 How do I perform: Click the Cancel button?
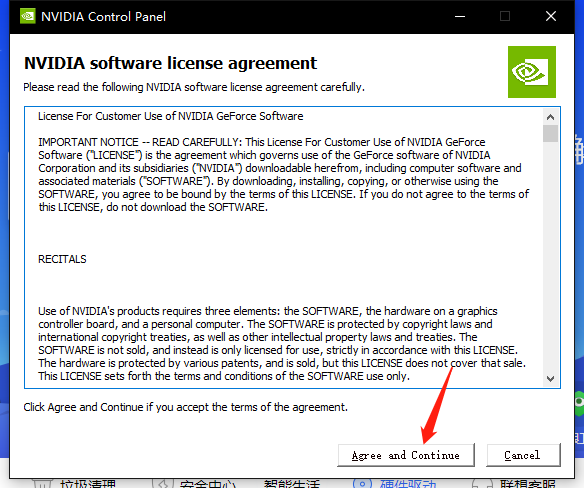click(523, 455)
